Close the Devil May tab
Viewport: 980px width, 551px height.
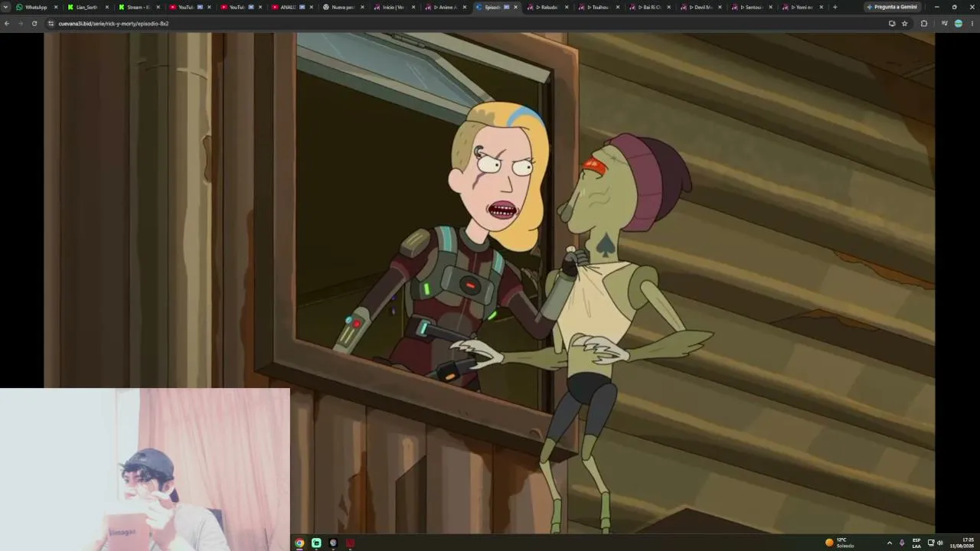[x=720, y=7]
